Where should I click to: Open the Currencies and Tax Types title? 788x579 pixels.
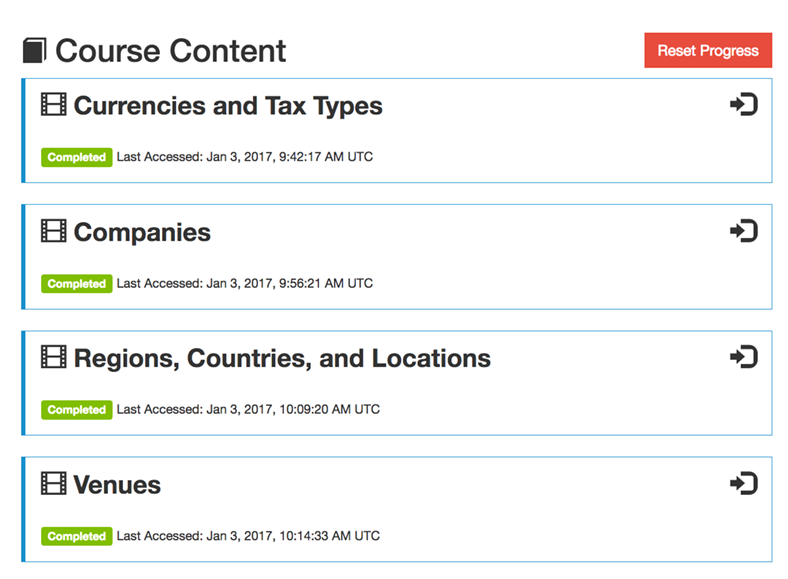pyautogui.click(x=228, y=107)
